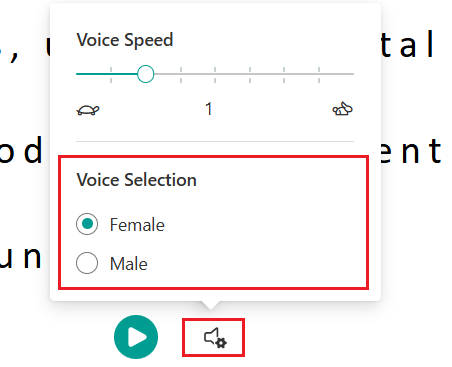
Task: Click the "Male" label text
Action: pos(129,264)
